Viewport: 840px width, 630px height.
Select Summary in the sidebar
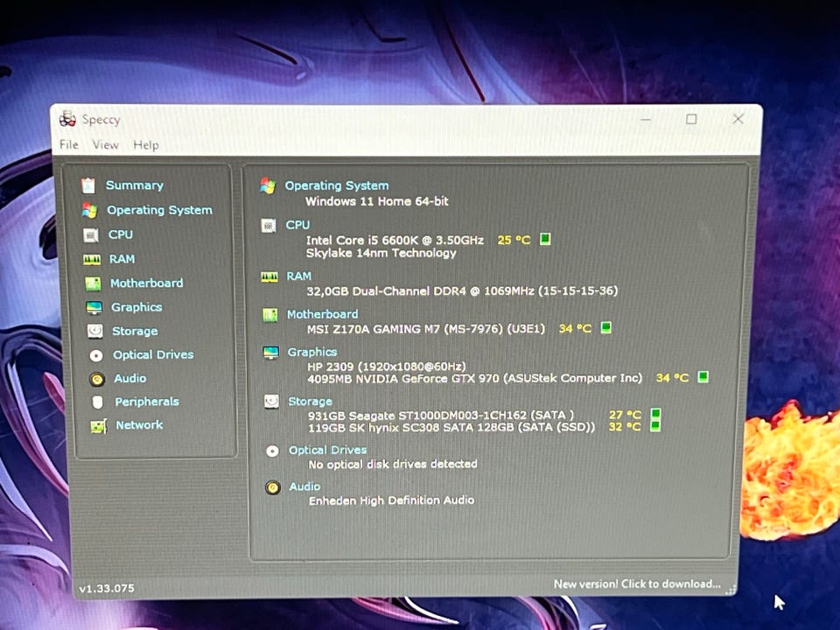click(135, 185)
